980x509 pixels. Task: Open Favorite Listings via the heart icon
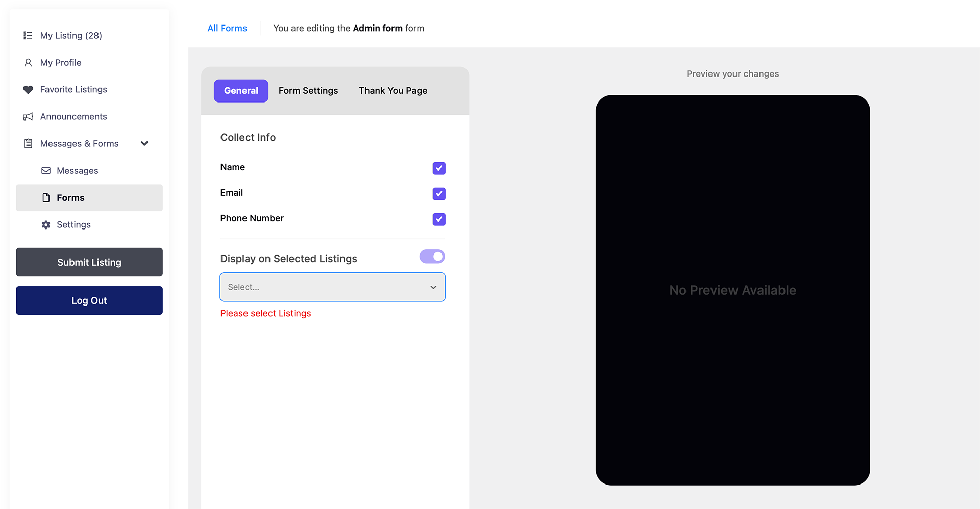tap(28, 89)
